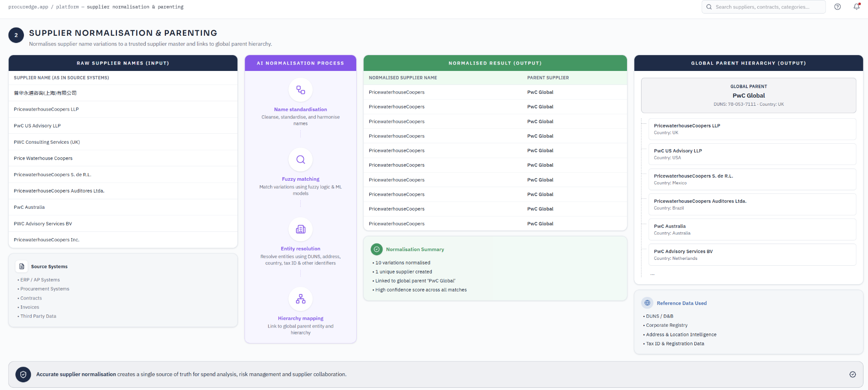Select the PricewaterhouseCoopers LLP hierarchy card
The image size is (868, 390).
click(752, 129)
